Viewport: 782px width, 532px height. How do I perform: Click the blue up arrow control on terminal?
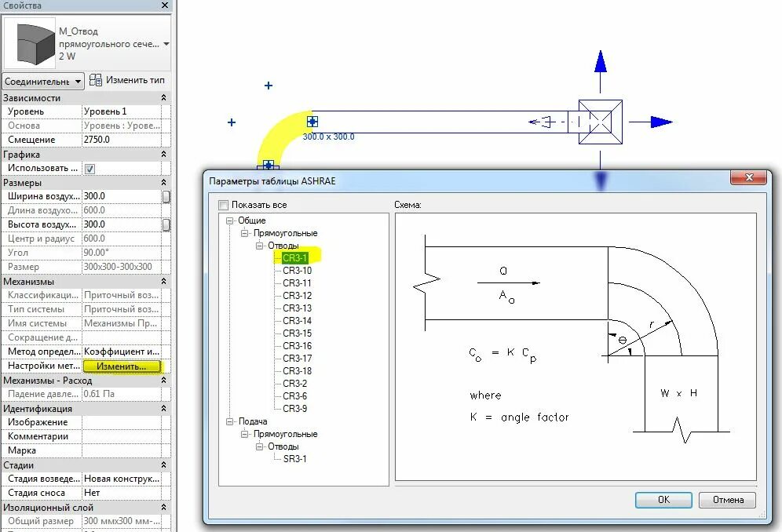tap(601, 61)
